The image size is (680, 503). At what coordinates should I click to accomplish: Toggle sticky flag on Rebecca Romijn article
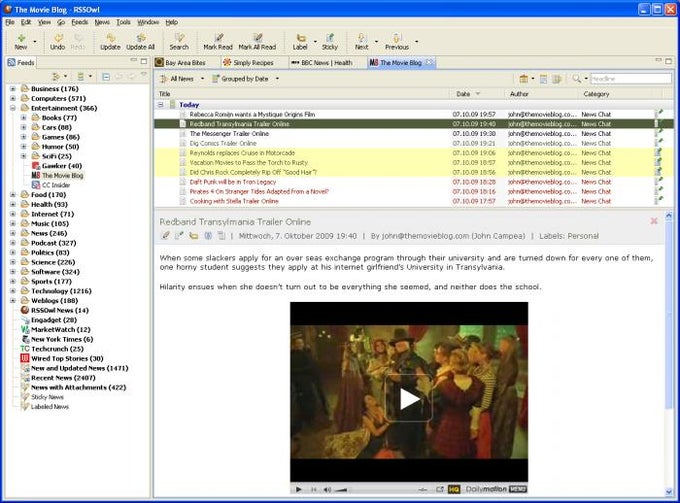click(659, 114)
